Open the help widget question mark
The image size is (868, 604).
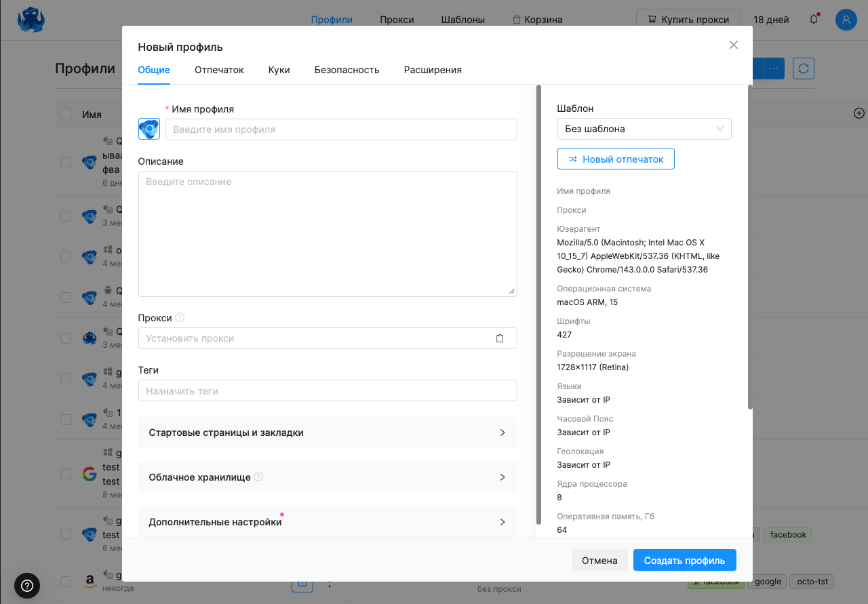(27, 585)
